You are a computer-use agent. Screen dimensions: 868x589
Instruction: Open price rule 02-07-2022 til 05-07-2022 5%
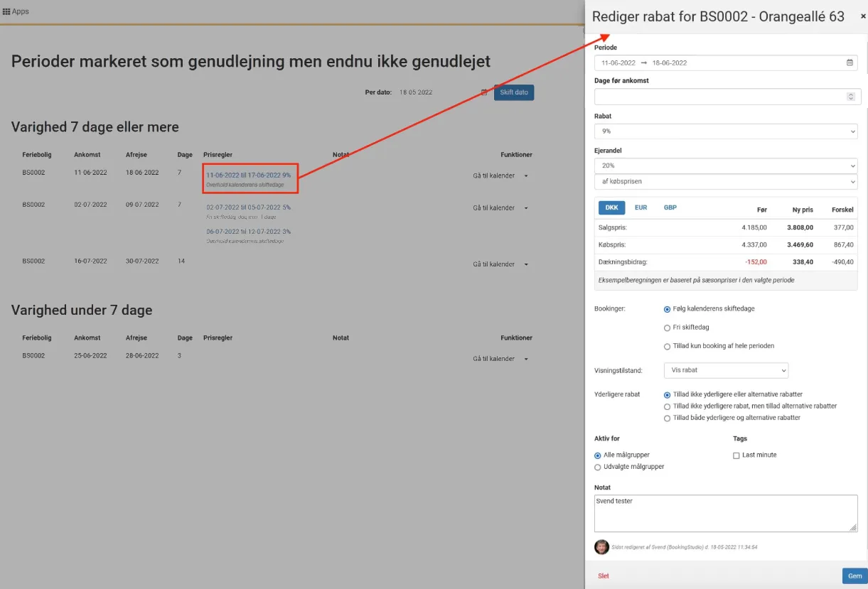[248, 207]
